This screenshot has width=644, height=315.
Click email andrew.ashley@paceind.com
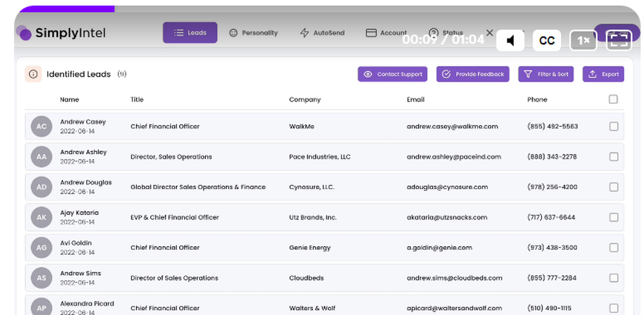(454, 157)
